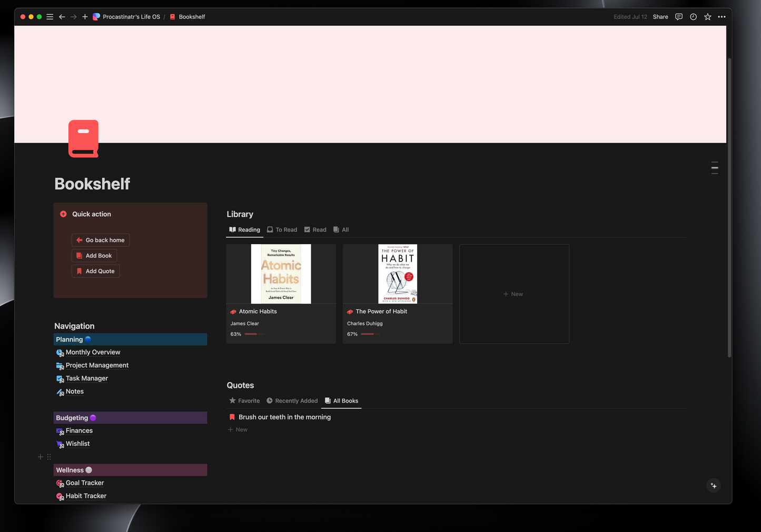The width and height of the screenshot is (761, 532).
Task: Open comments panel icon
Action: pyautogui.click(x=679, y=17)
